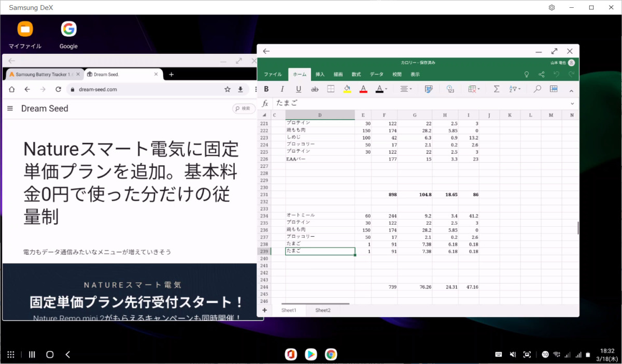Switch to the 表示 ribbon tab
The height and width of the screenshot is (364, 622).
[x=415, y=75]
